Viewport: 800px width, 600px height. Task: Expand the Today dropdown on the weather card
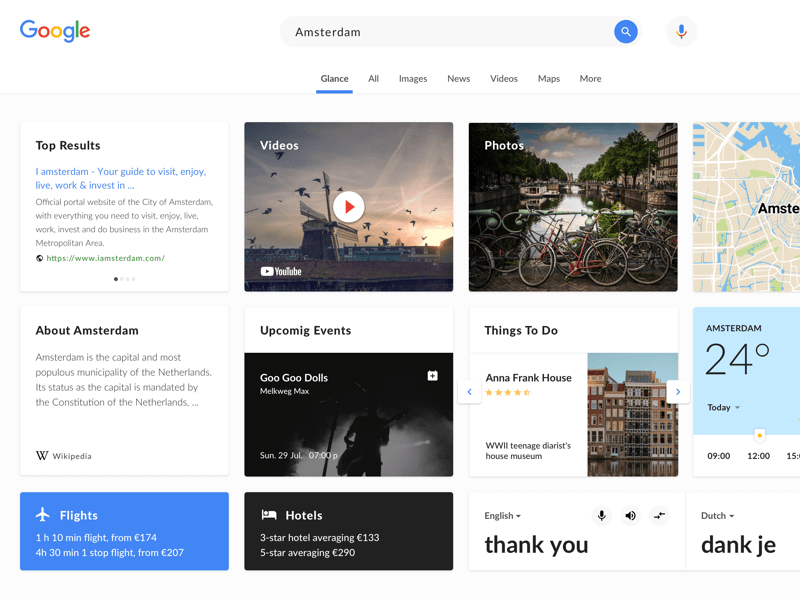coord(725,407)
